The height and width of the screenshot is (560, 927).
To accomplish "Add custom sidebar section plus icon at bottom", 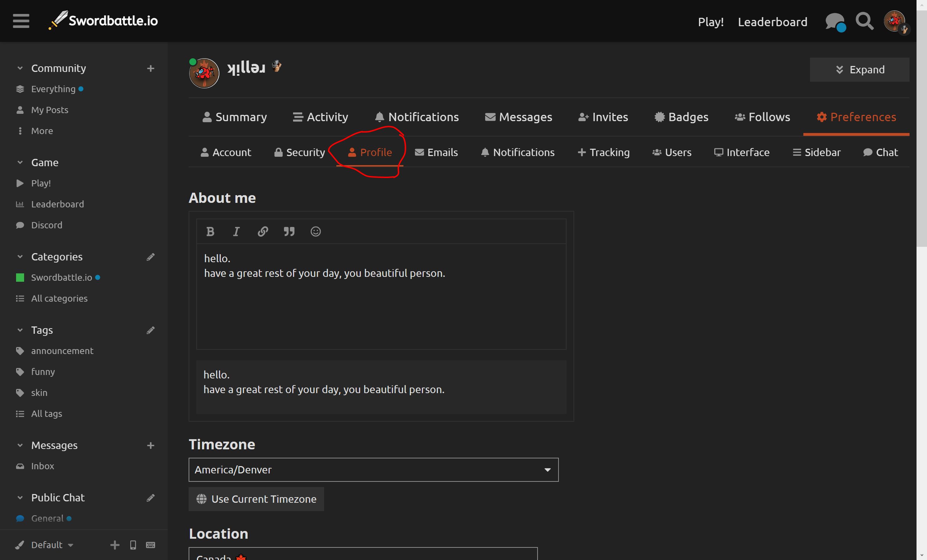I will pyautogui.click(x=115, y=545).
